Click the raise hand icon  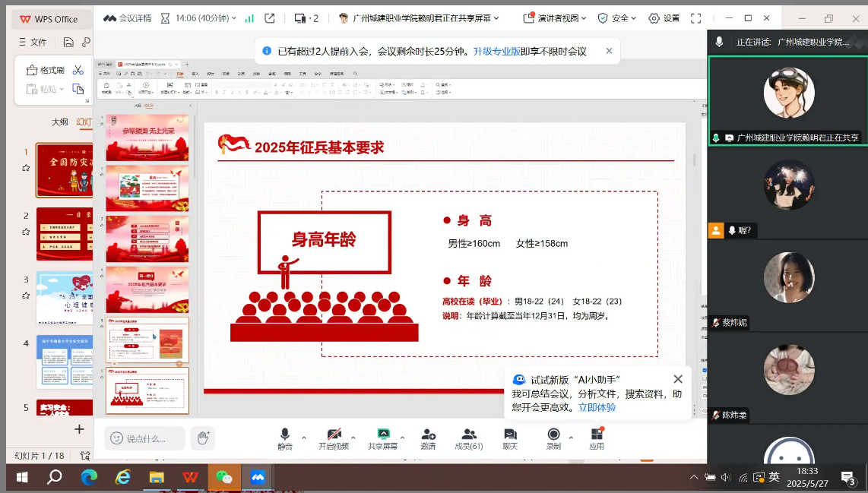pyautogui.click(x=203, y=438)
